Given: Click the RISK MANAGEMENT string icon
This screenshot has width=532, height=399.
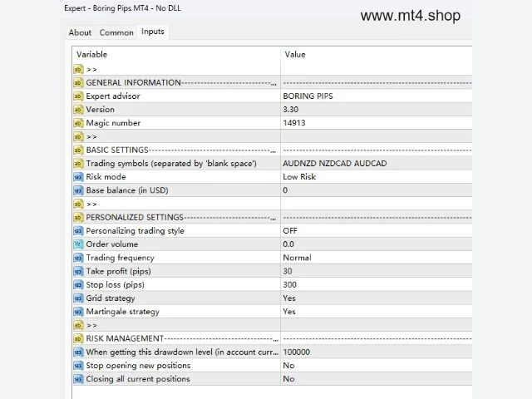Looking at the screenshot, I should pos(78,338).
